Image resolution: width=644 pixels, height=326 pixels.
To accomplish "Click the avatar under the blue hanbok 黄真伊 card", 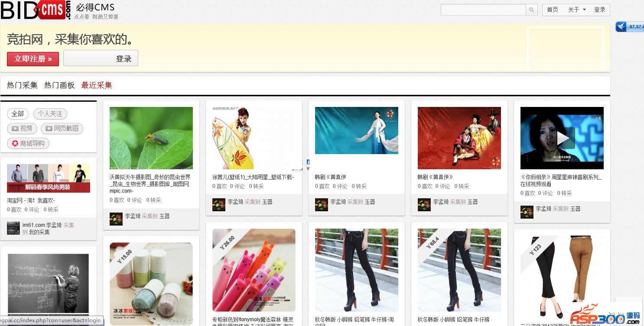I will (x=322, y=205).
